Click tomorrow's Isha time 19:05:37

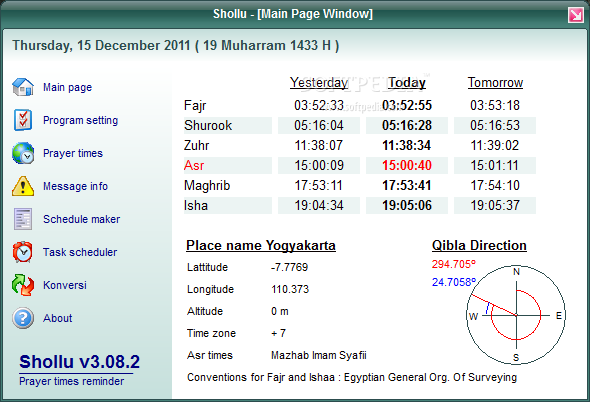(x=495, y=206)
